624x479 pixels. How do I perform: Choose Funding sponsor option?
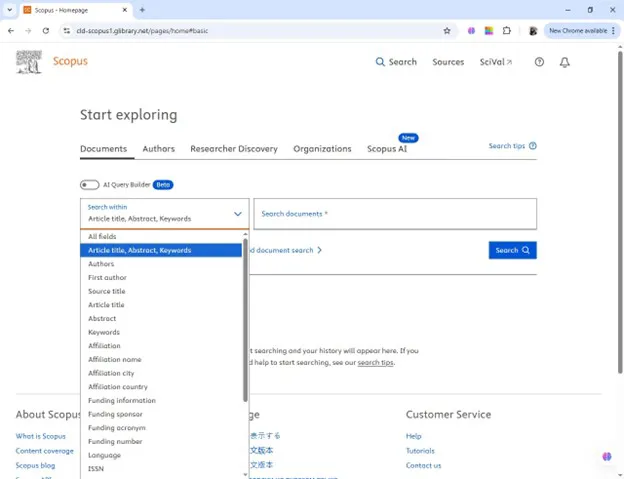161,414
